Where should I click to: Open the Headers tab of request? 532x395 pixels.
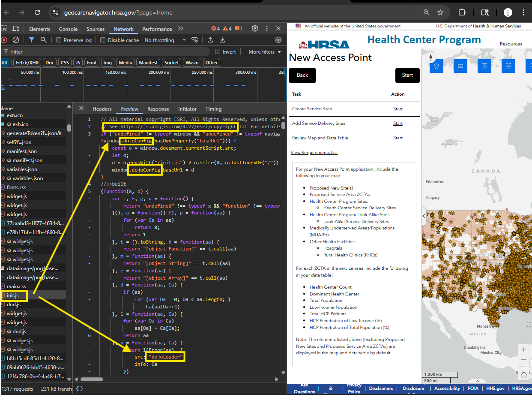pyautogui.click(x=102, y=109)
